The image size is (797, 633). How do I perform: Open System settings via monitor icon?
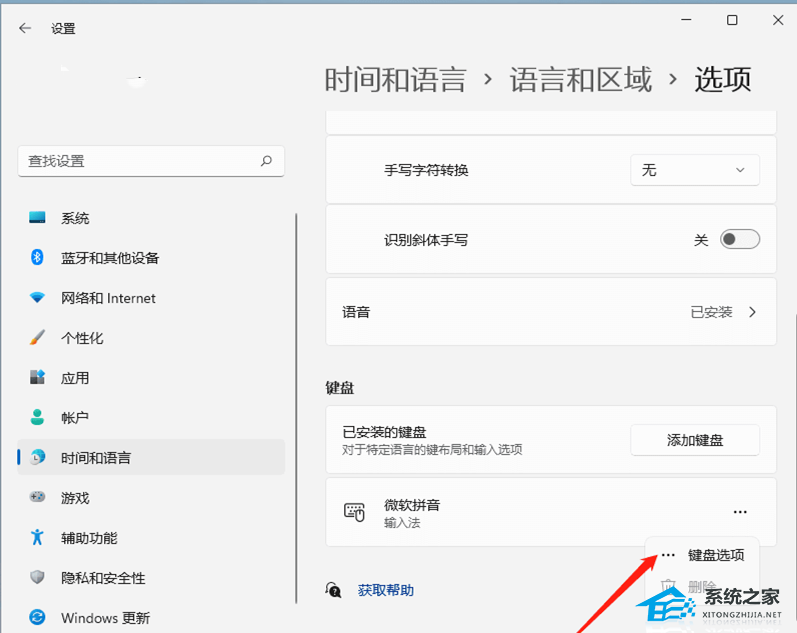38,218
